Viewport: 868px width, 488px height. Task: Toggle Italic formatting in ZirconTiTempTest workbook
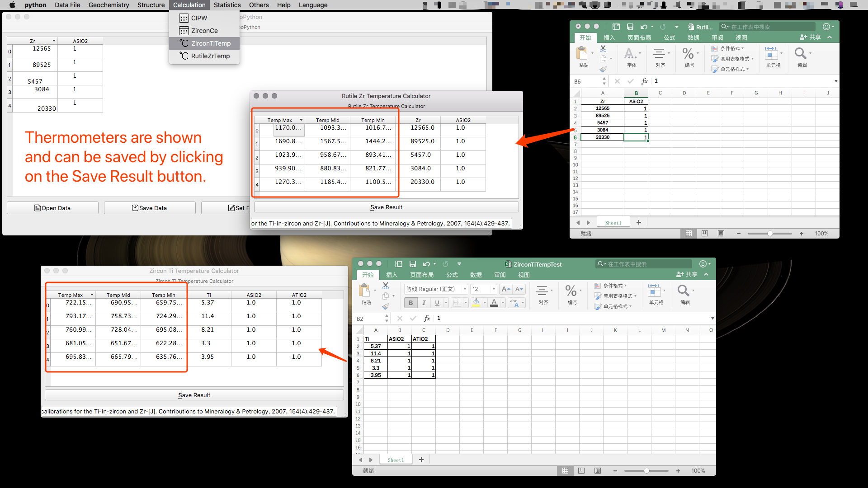click(424, 303)
